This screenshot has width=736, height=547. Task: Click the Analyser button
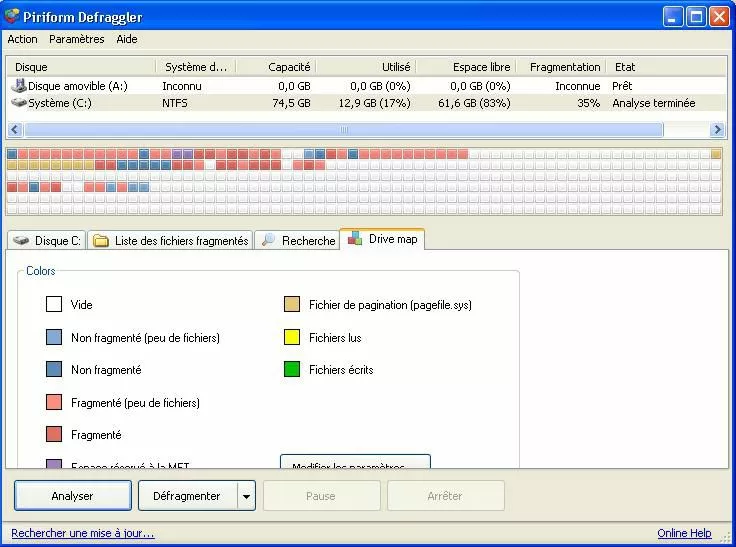click(73, 495)
